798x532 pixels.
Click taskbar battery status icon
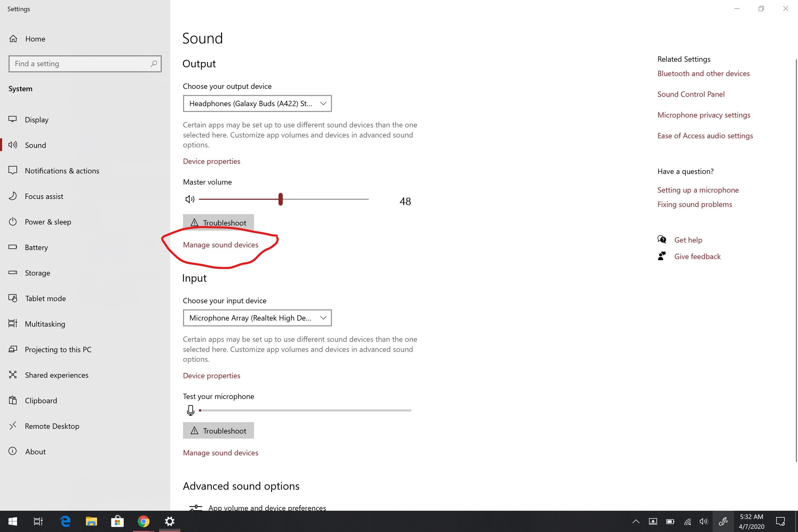[670, 521]
